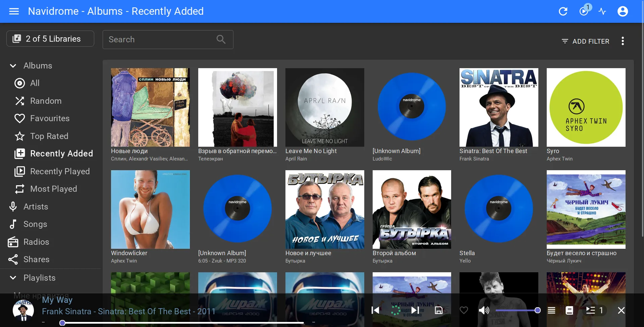Collapse the Albums section chevron
644x327 pixels.
(x=13, y=66)
